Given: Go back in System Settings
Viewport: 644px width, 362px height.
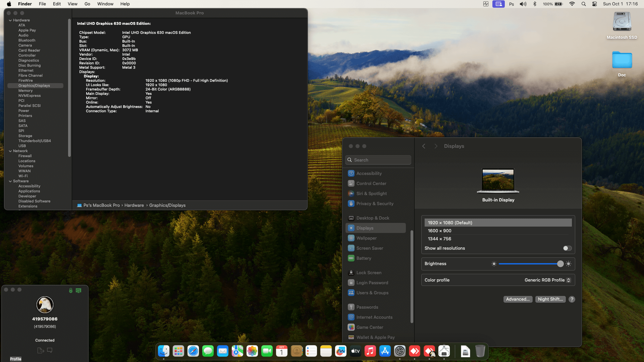Looking at the screenshot, I should [x=424, y=146].
